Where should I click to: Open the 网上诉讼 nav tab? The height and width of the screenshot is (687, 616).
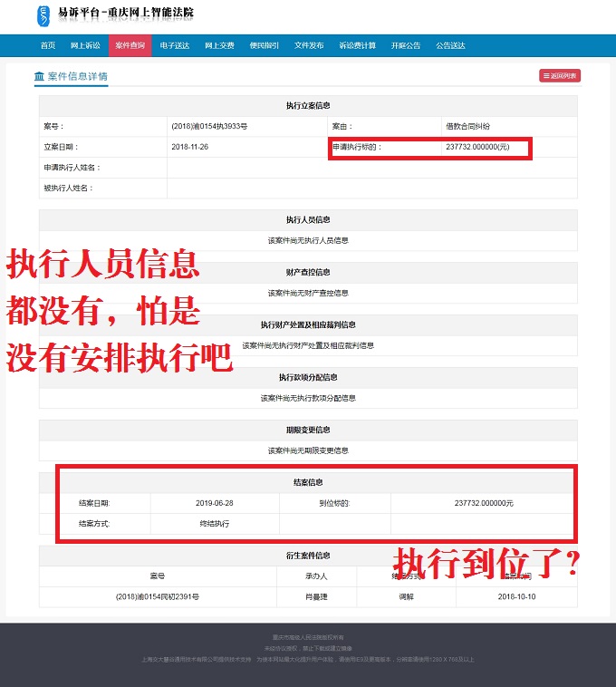point(85,45)
